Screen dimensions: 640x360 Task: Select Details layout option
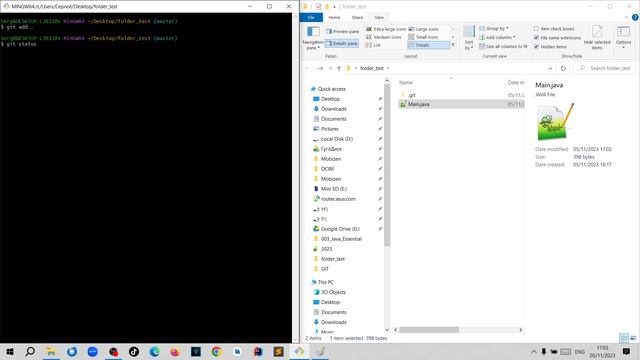pos(428,45)
